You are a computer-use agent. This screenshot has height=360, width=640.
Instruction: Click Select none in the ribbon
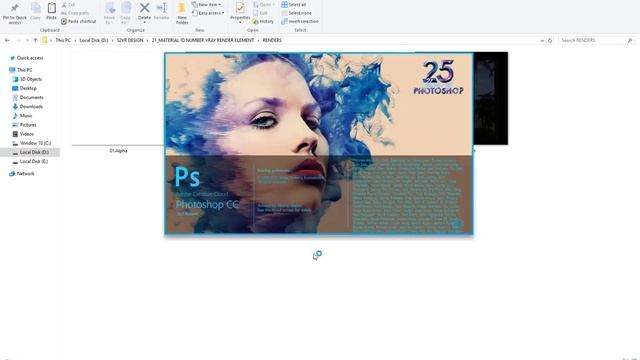297,13
